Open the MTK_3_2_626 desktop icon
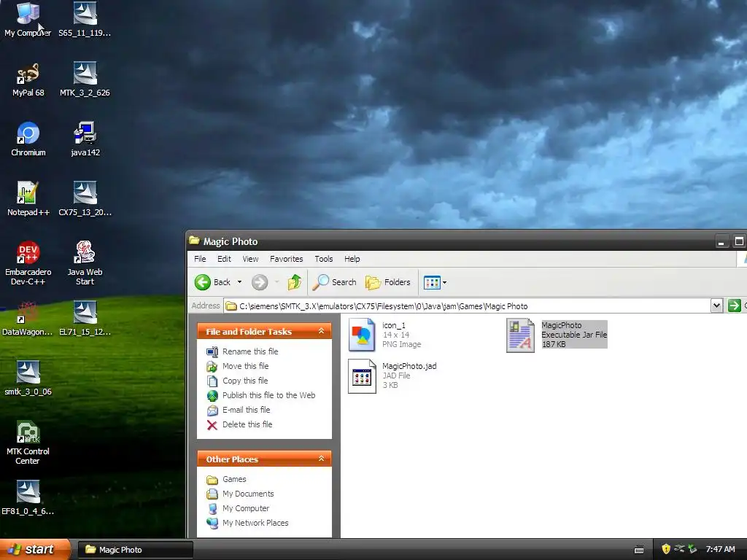747x560 pixels. (85, 79)
